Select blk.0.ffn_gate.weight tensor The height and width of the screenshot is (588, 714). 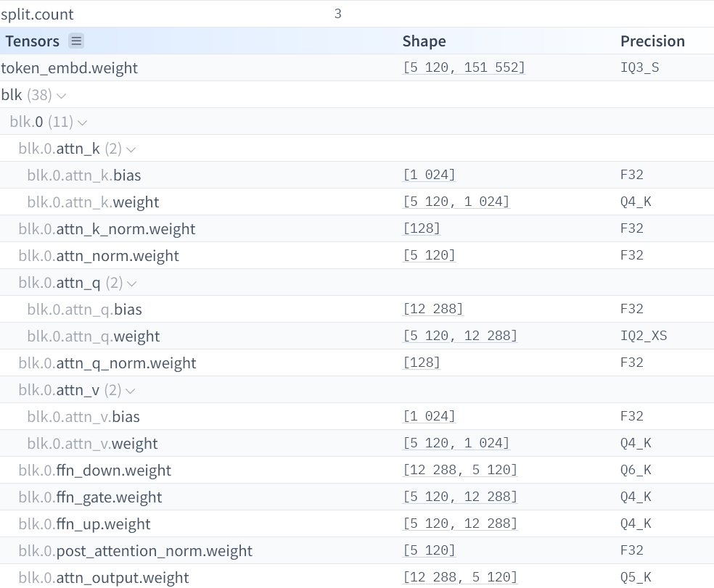(91, 497)
